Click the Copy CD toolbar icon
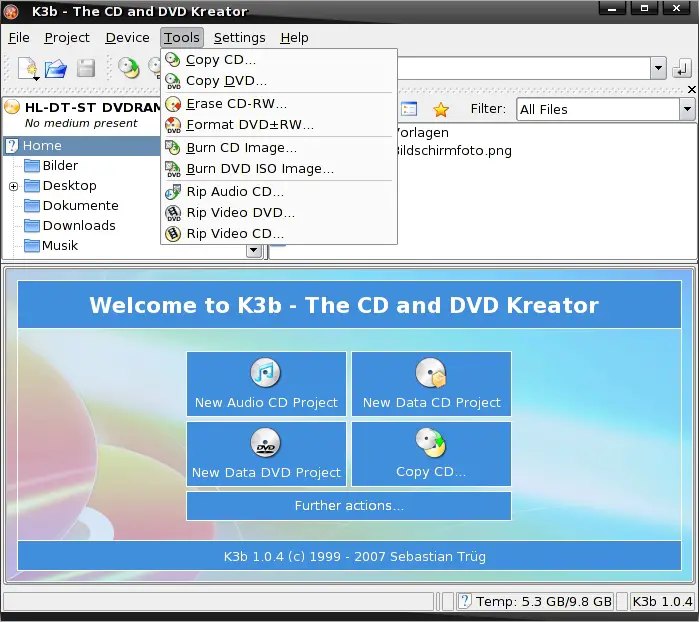This screenshot has height=622, width=699. [x=128, y=68]
